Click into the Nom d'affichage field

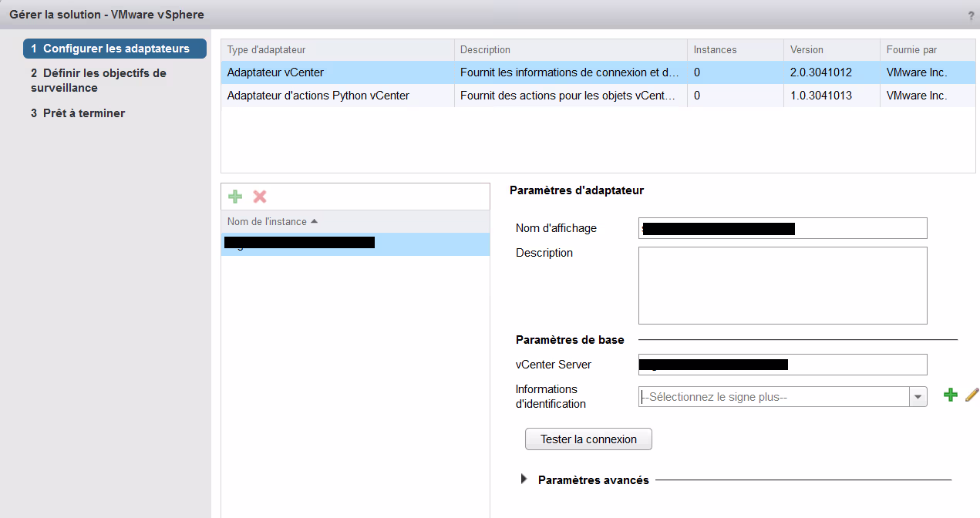[782, 228]
